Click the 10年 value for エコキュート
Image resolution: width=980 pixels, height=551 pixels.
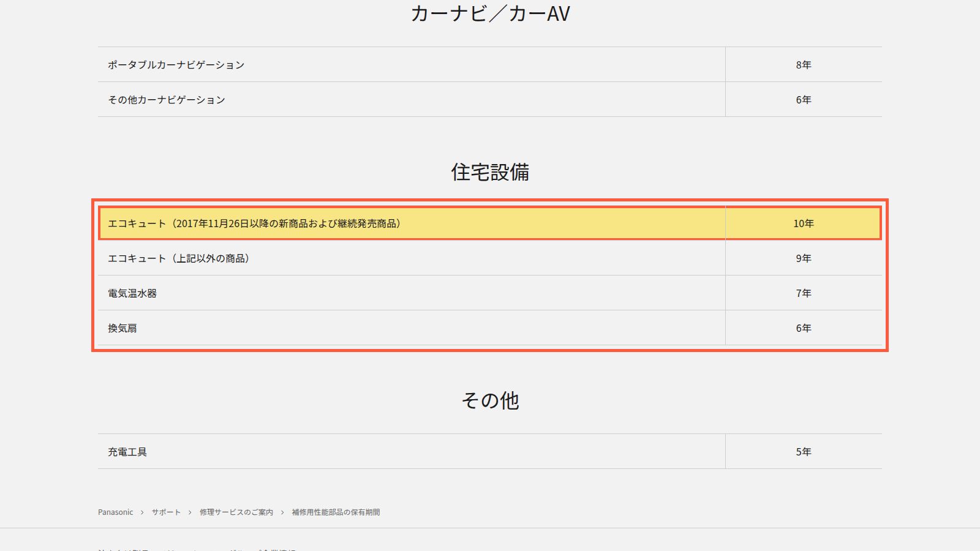pos(804,223)
